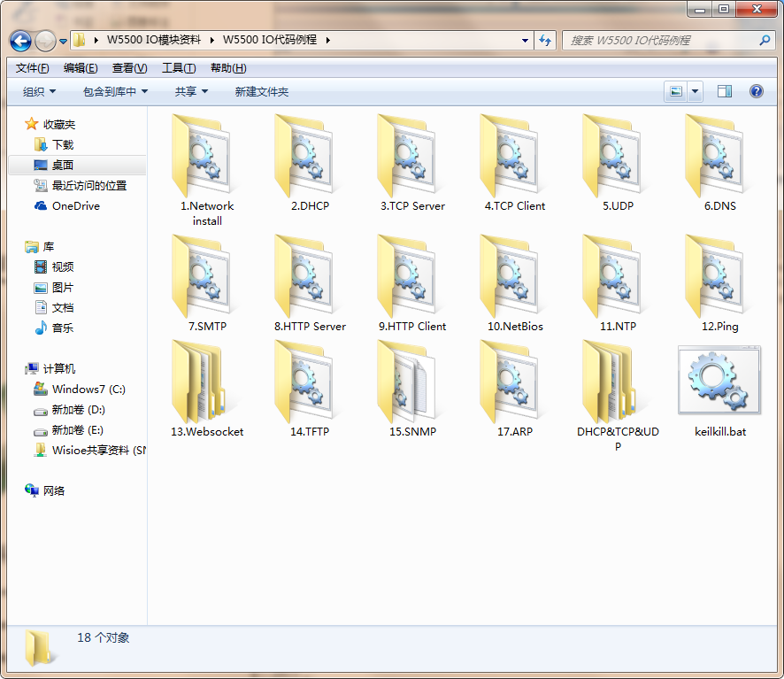
Task: Open the 查看(V) menu
Action: (129, 68)
